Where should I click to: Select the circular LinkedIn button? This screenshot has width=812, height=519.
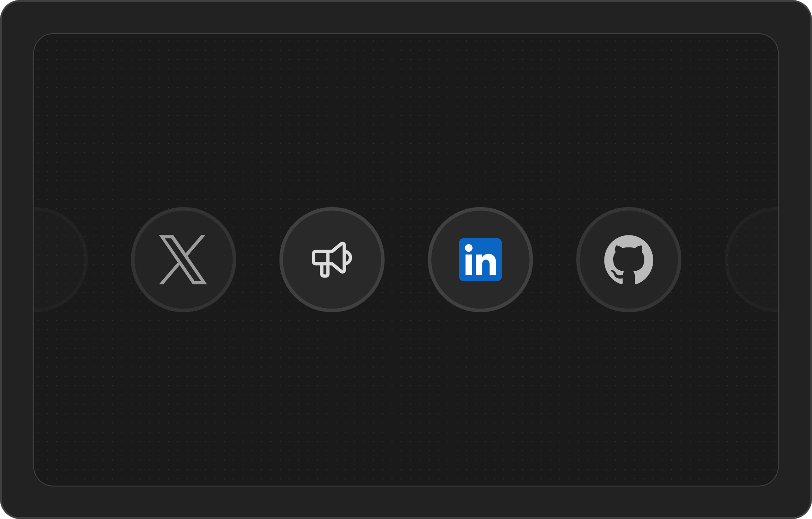pyautogui.click(x=480, y=259)
